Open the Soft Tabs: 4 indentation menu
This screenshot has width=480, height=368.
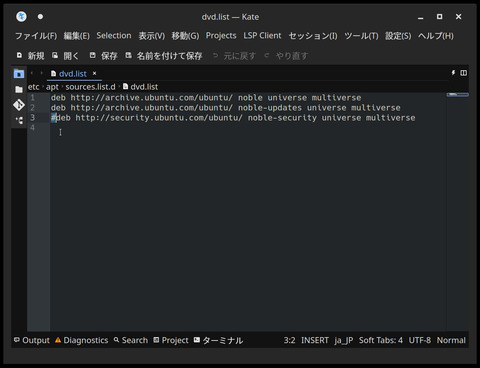pos(381,340)
